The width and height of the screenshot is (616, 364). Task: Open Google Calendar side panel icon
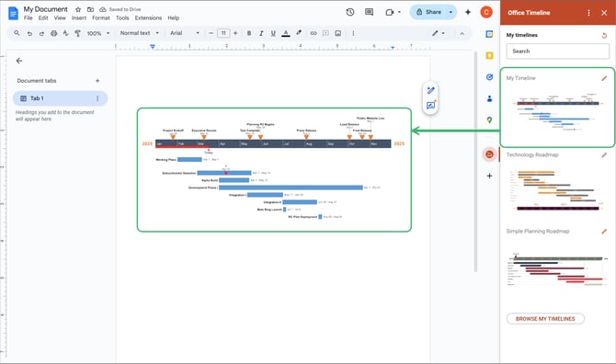[x=489, y=34]
